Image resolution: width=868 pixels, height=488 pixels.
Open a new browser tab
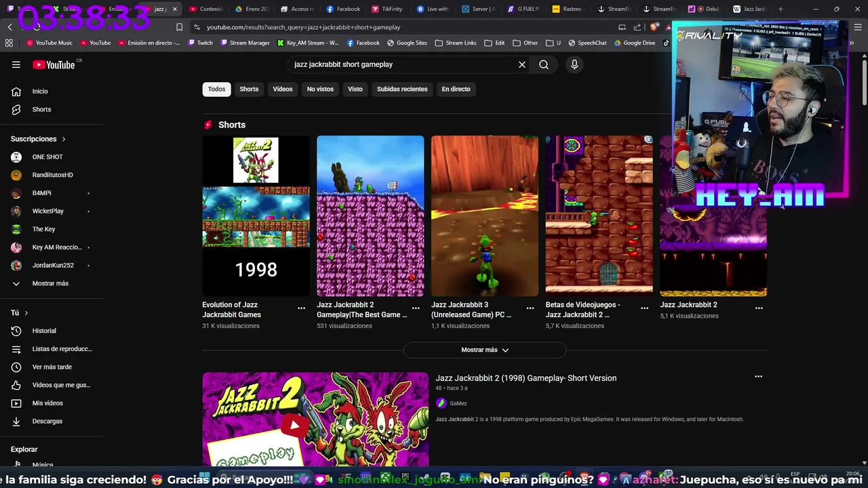tap(781, 9)
